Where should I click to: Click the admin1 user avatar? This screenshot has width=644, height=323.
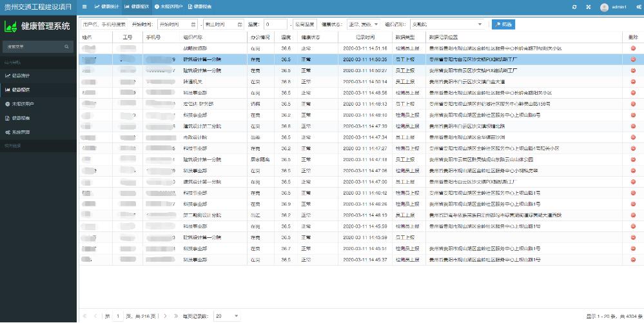pos(604,7)
